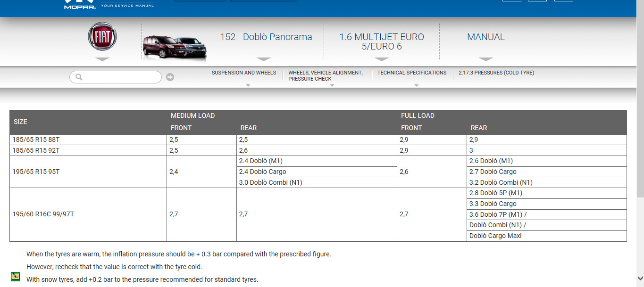Open Wheels, Vehicle Alignment, Pressure Check breadcrumb
644x287 pixels.
tap(326, 76)
